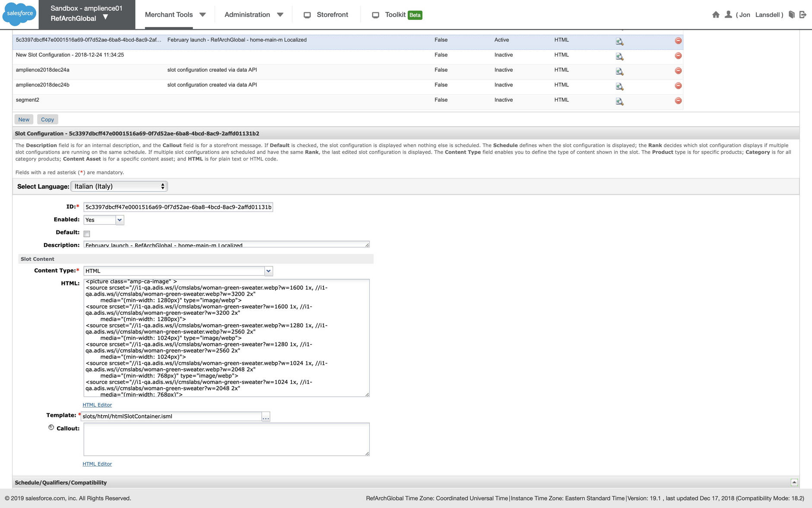Delete amplience2018dec24b slot configuration
The width and height of the screenshot is (812, 508).
click(x=678, y=86)
